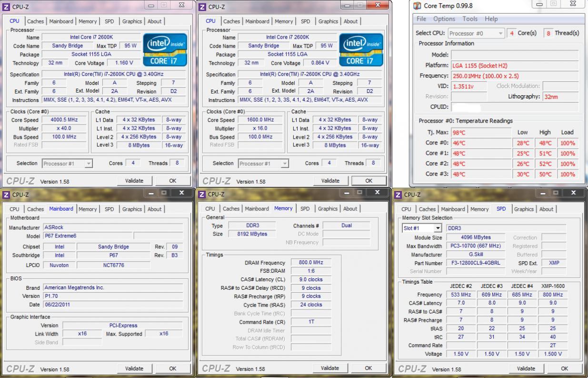Click the VID field 1.3511v in Core Temp
Viewport: 588px width, 378px height.
pos(469,86)
